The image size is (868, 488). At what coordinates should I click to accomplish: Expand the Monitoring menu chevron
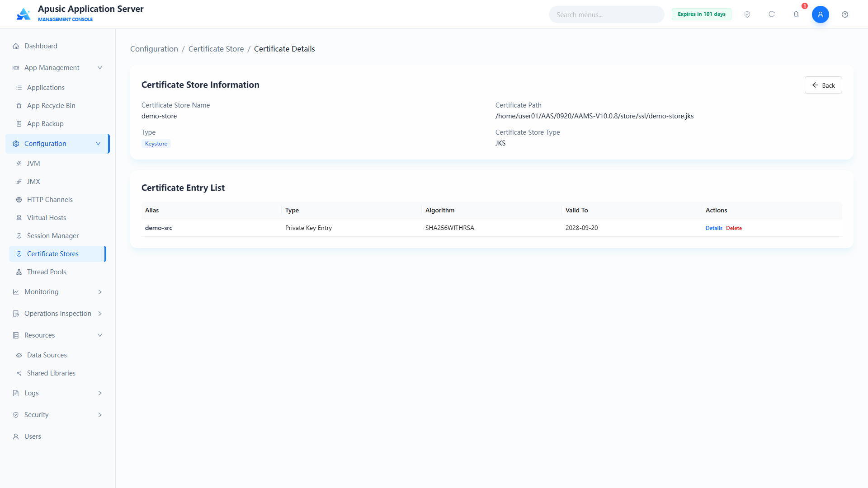point(100,292)
